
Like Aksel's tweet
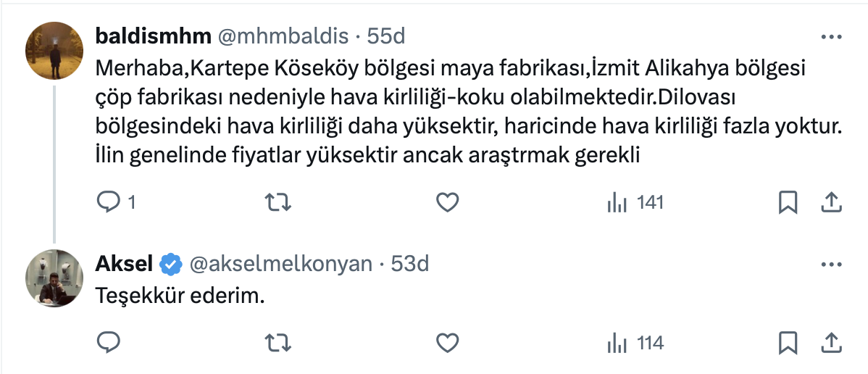click(x=448, y=343)
